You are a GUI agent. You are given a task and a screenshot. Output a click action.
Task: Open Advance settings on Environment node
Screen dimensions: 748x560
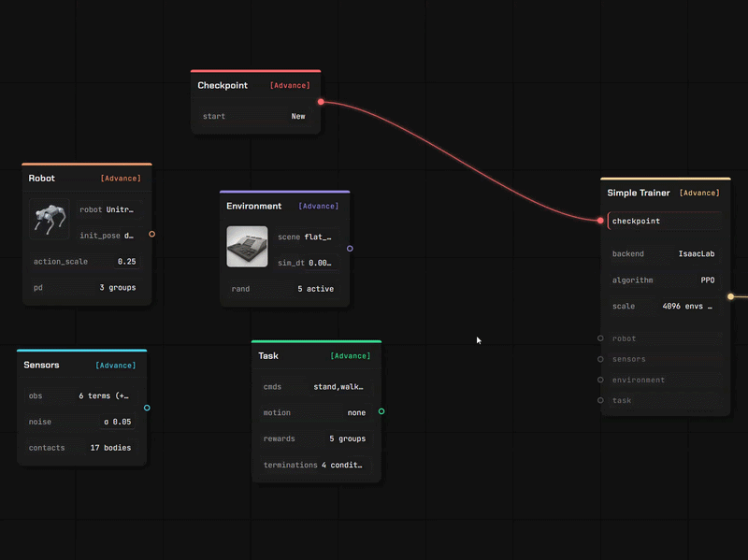(x=318, y=206)
